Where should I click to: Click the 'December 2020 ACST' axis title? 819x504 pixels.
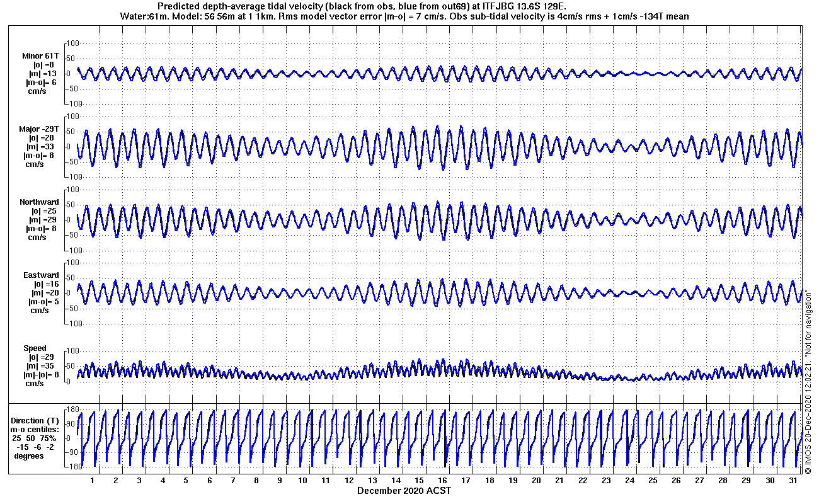pyautogui.click(x=404, y=491)
